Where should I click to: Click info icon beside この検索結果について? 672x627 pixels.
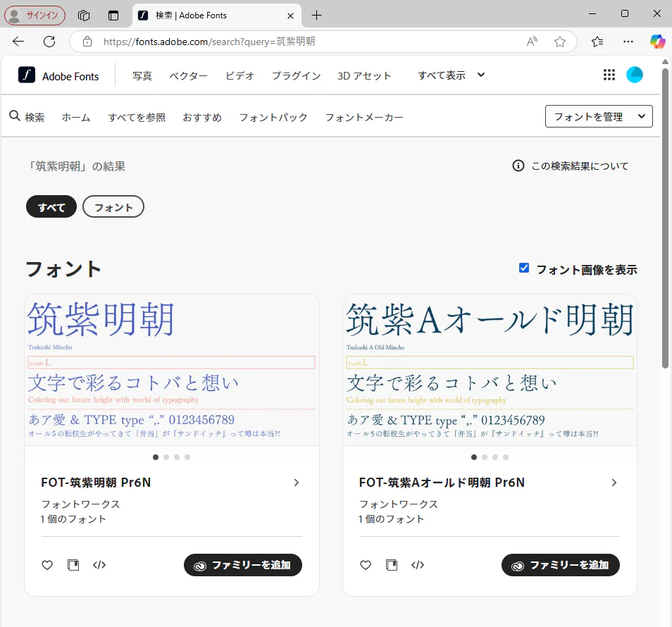point(518,166)
